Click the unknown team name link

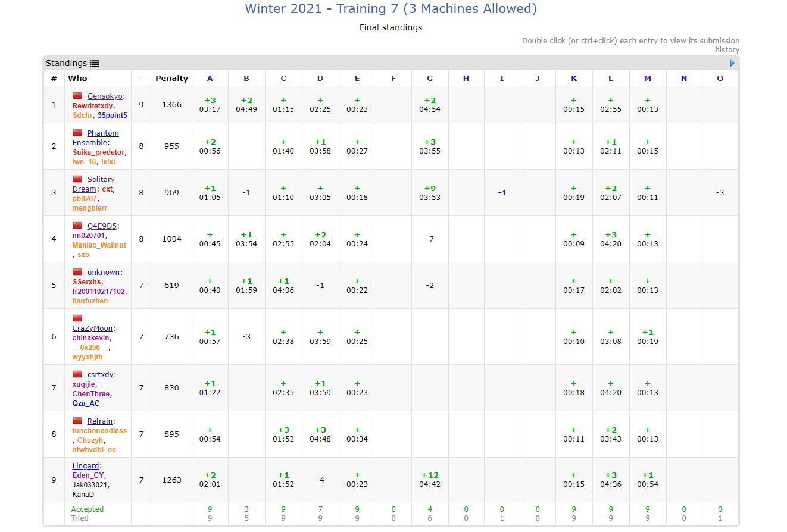pyautogui.click(x=103, y=273)
